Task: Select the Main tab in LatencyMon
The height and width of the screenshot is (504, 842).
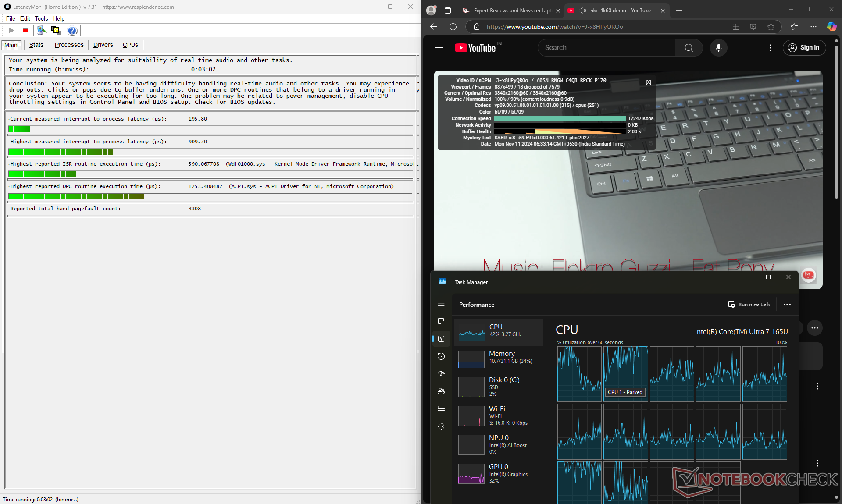Action: click(x=11, y=45)
